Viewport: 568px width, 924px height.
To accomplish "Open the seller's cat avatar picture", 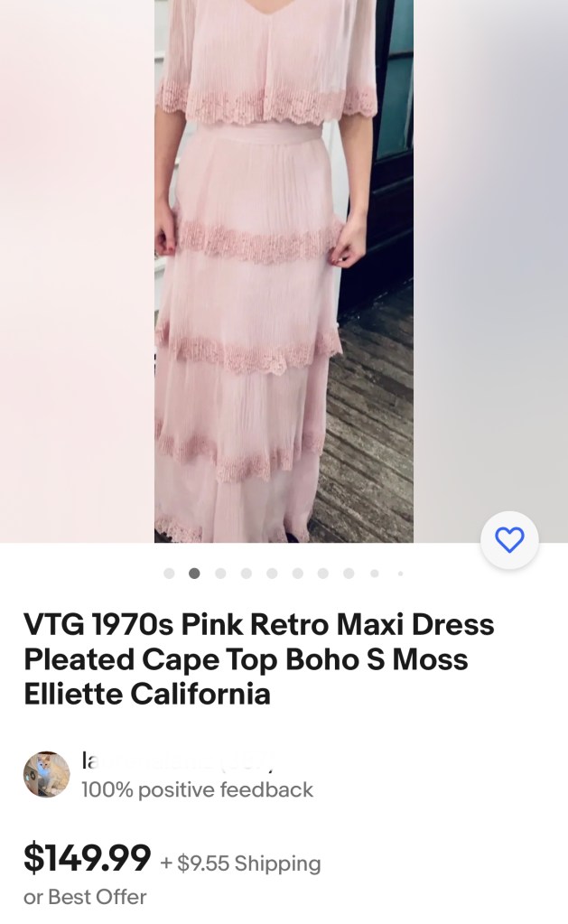I will point(47,774).
